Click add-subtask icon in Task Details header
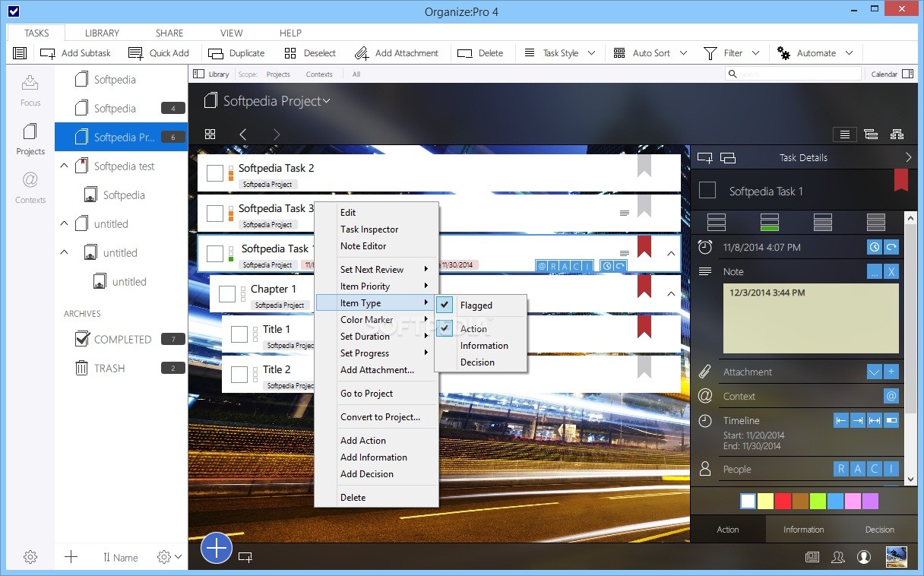The image size is (924, 576). (705, 158)
